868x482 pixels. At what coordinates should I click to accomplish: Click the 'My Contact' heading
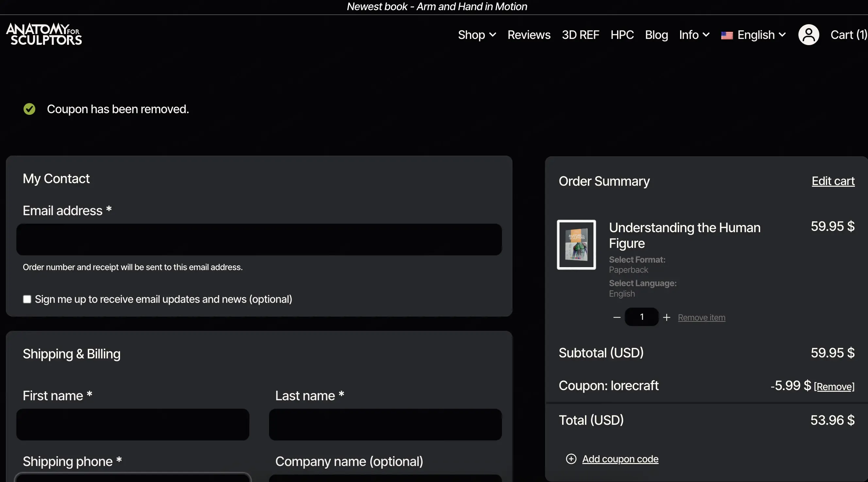point(56,179)
